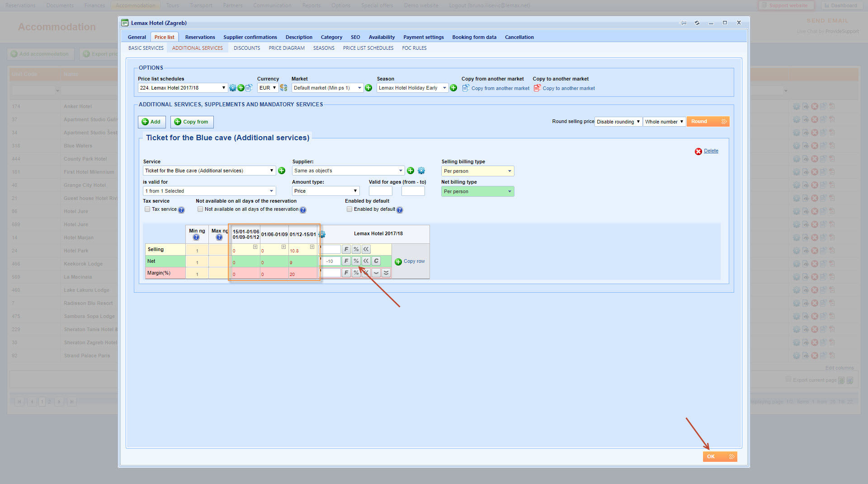Apply percentage in Net row
Image resolution: width=868 pixels, height=484 pixels.
click(x=356, y=261)
